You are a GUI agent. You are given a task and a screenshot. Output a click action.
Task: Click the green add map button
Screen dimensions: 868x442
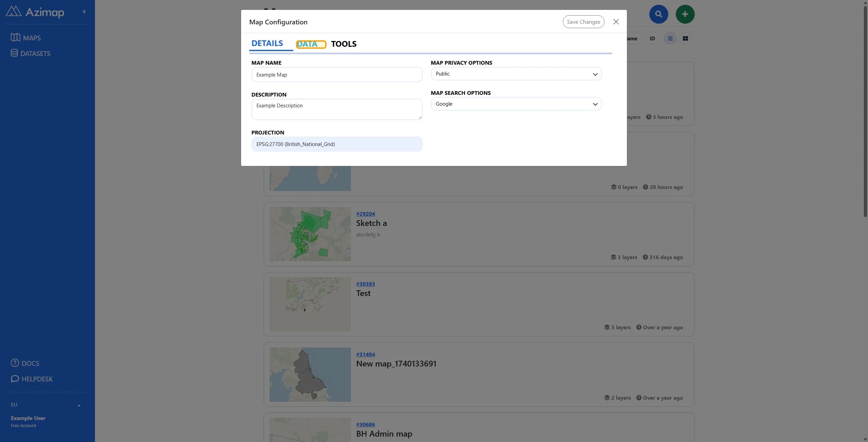pyautogui.click(x=685, y=14)
